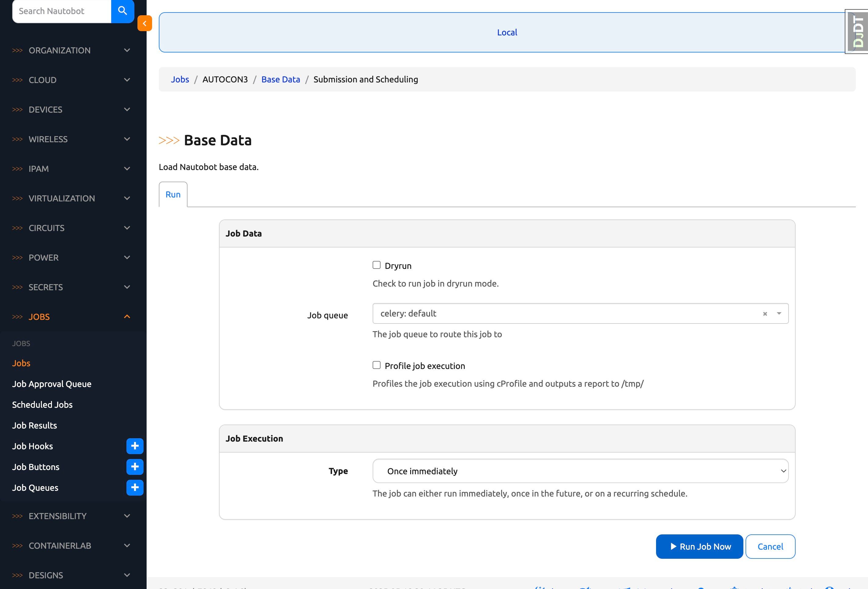Click the Cancel button
The height and width of the screenshot is (589, 868).
click(770, 547)
